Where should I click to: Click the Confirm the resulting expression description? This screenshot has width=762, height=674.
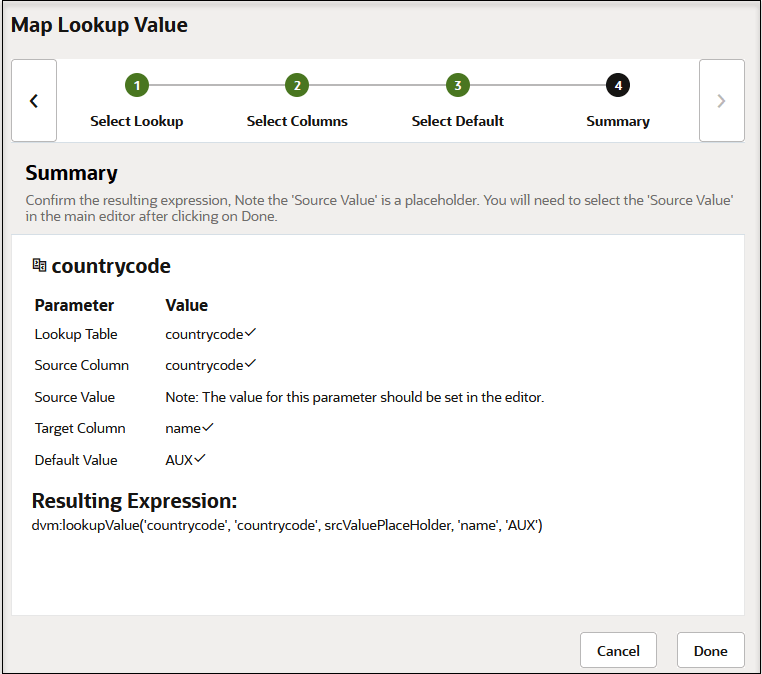click(379, 208)
